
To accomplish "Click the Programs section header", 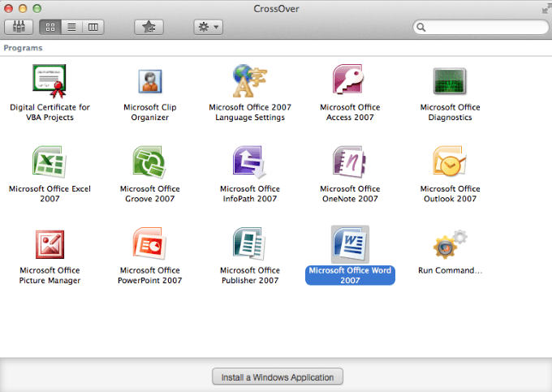I will pyautogui.click(x=23, y=48).
